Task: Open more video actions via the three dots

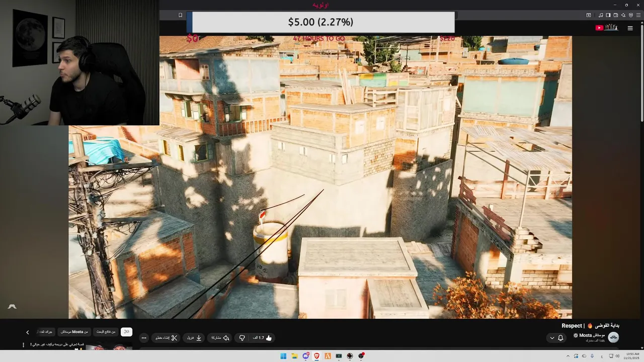Action: tap(144, 338)
